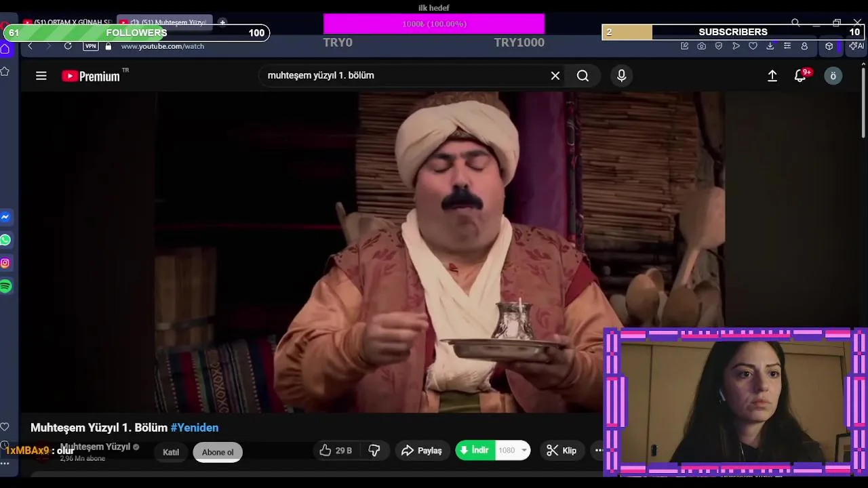Search open tabs with magnifier
Viewport: 868px width, 488px height.
[795, 22]
